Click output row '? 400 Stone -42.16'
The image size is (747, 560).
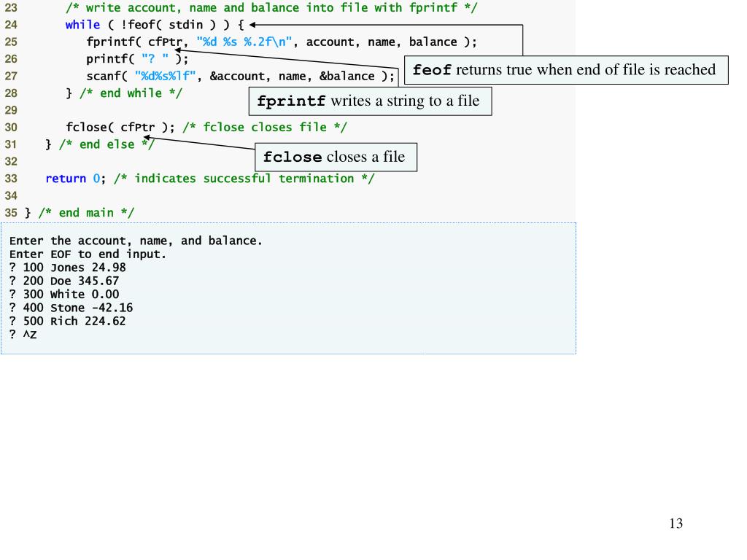point(71,308)
